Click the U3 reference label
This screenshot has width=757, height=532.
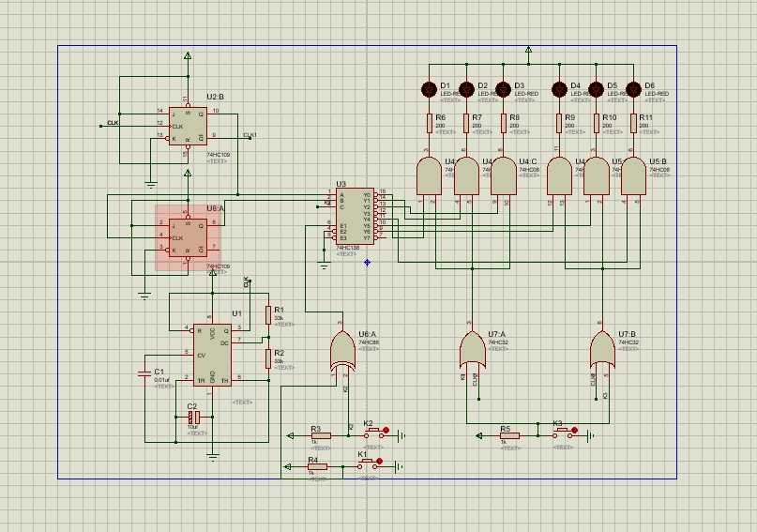point(341,184)
